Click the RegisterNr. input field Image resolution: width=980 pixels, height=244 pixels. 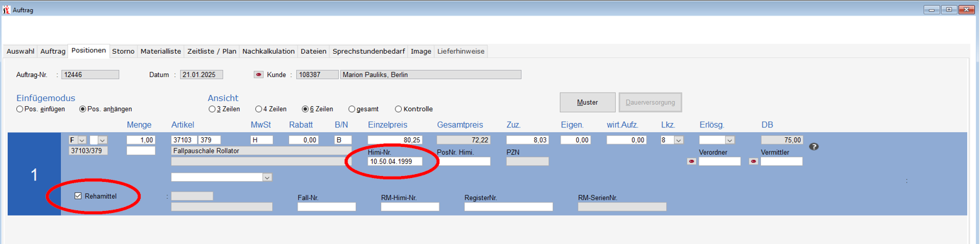tap(508, 207)
